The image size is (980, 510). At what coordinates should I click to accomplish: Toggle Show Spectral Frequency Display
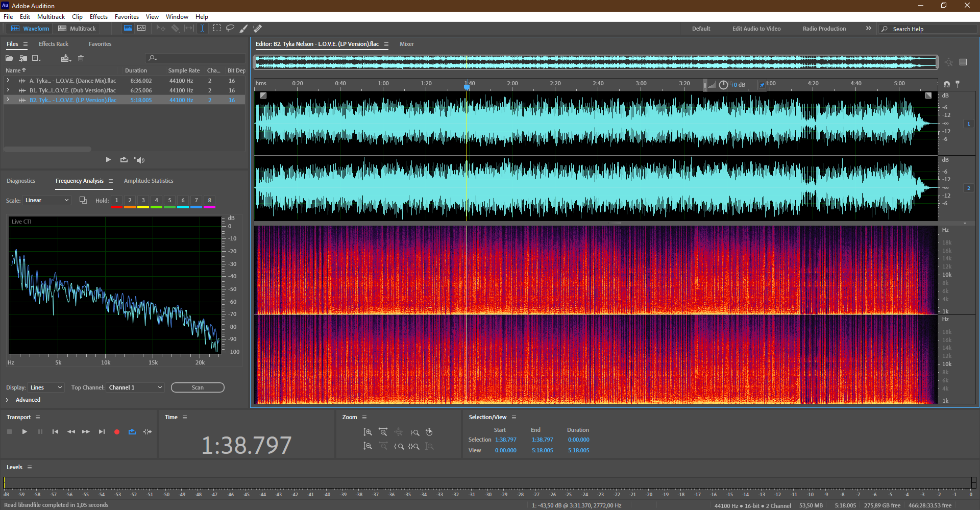(128, 29)
